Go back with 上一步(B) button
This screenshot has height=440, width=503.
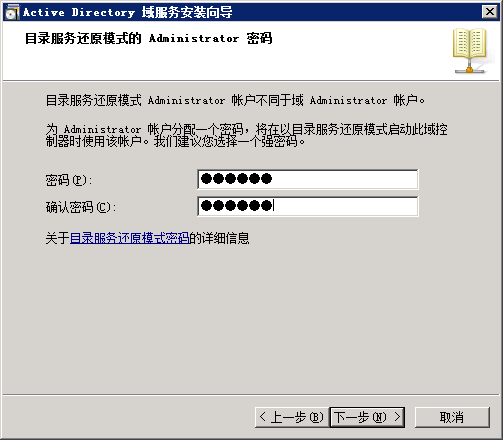point(291,417)
